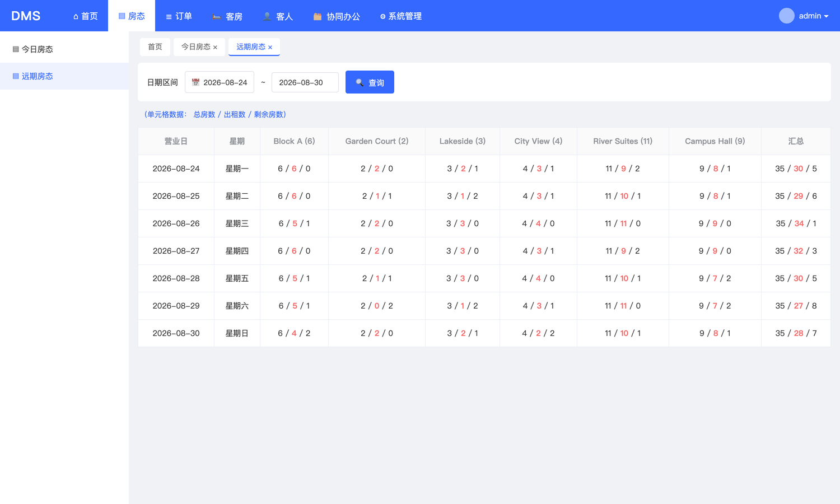Close the 远期房态 tab
Screen dimensions: 840x504
[x=270, y=48]
